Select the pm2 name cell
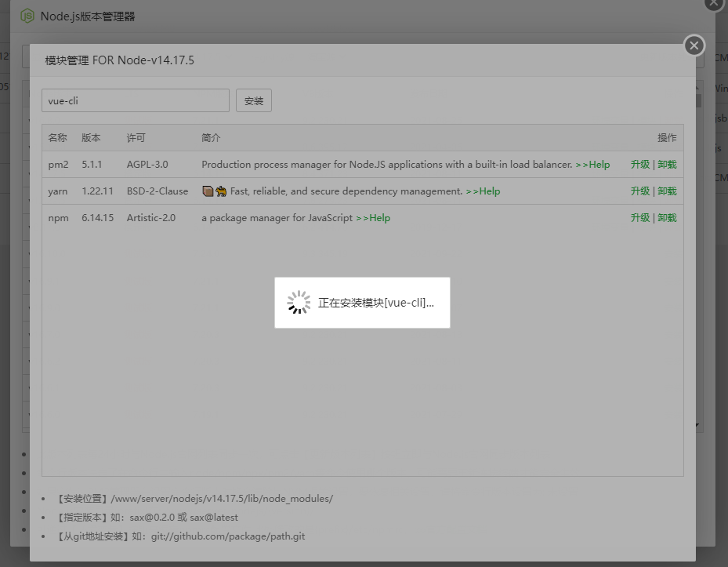This screenshot has height=567, width=728. pos(58,165)
